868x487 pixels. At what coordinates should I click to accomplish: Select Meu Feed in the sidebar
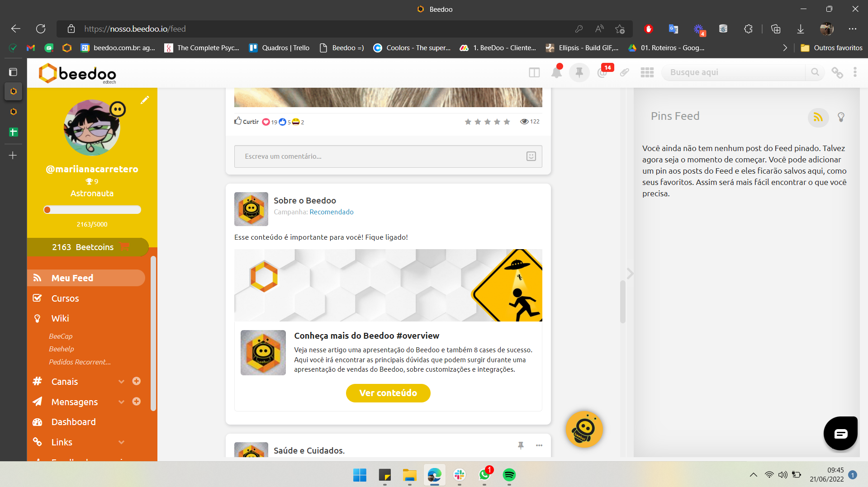72,278
